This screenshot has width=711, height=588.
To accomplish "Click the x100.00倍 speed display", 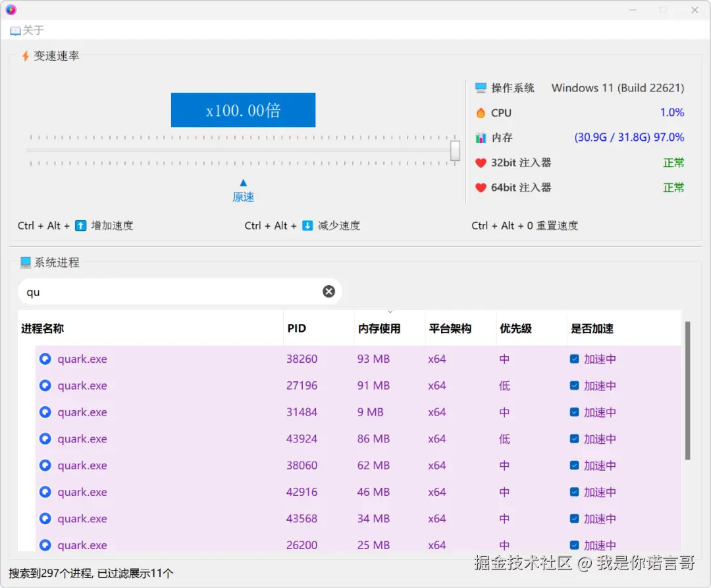I will 243,110.
